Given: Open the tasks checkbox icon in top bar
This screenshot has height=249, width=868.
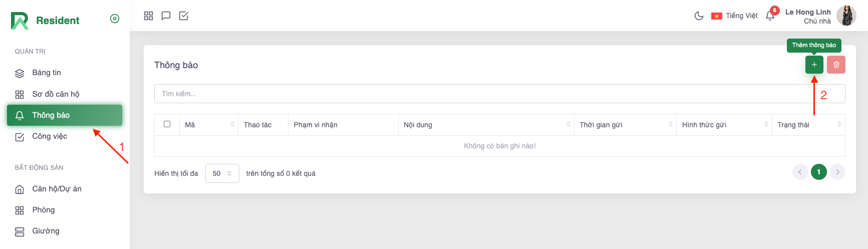Looking at the screenshot, I should (184, 16).
